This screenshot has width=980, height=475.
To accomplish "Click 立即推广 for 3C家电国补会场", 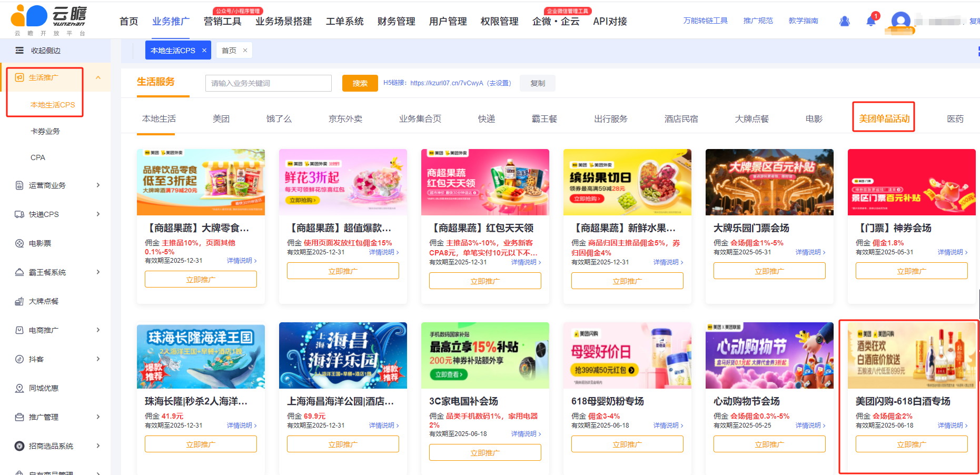I will pos(485,452).
